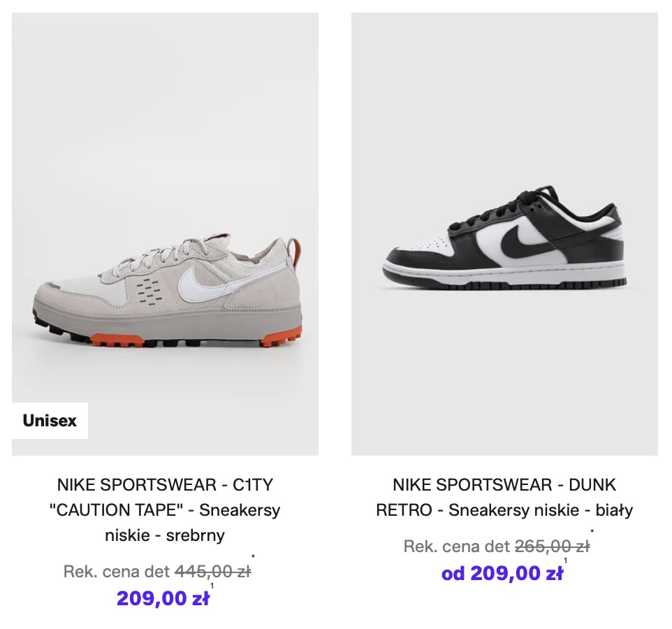Viewport: 672px width, 629px height.
Task: Click footnote marker 1 by the Dunk sale price
Action: click(566, 561)
